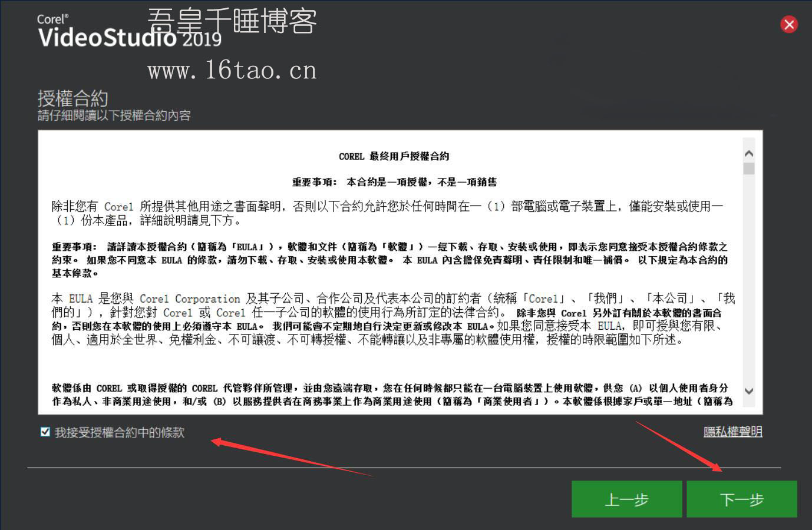This screenshot has height=530, width=812.
Task: Click the license scrollbar up arrow
Action: coord(749,154)
